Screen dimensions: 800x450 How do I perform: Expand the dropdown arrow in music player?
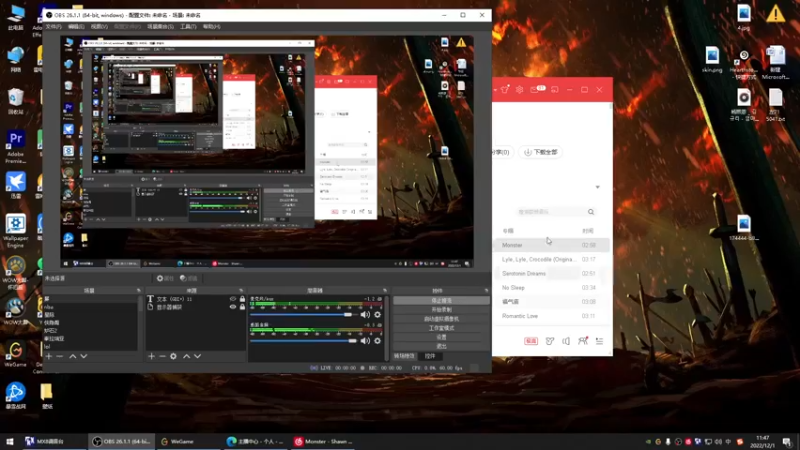pyautogui.click(x=597, y=187)
